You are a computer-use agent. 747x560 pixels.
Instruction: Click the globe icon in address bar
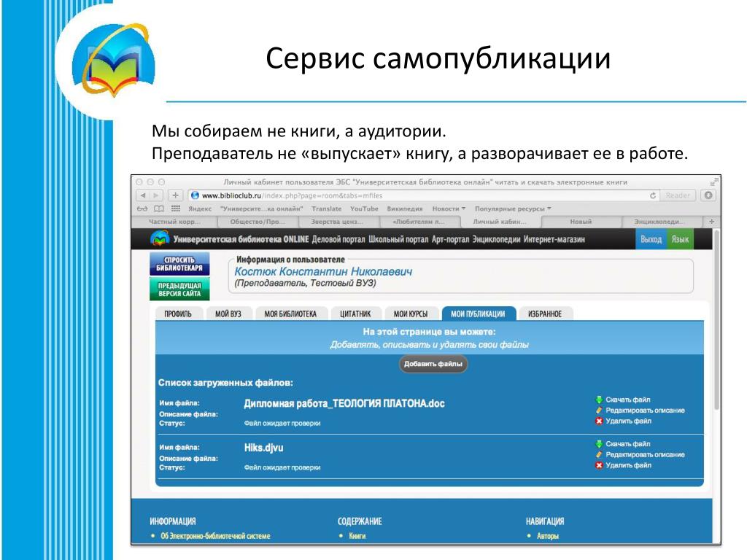pos(194,195)
